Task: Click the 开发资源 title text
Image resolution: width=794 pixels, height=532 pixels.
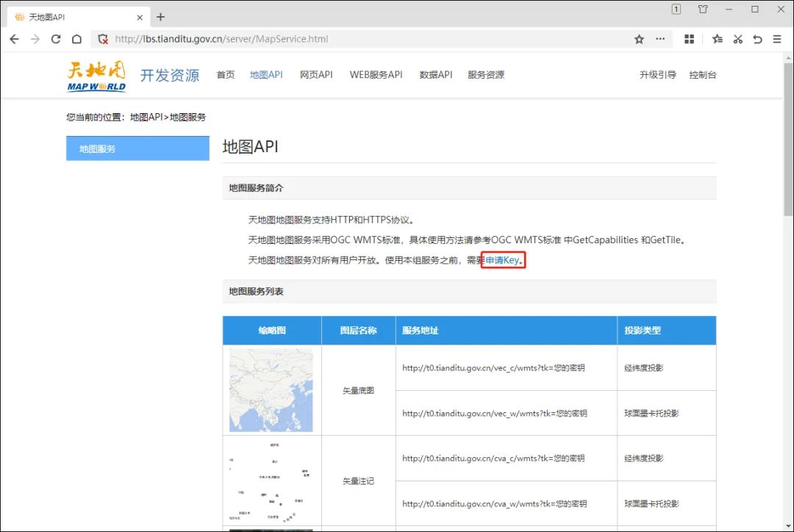Action: coord(170,76)
